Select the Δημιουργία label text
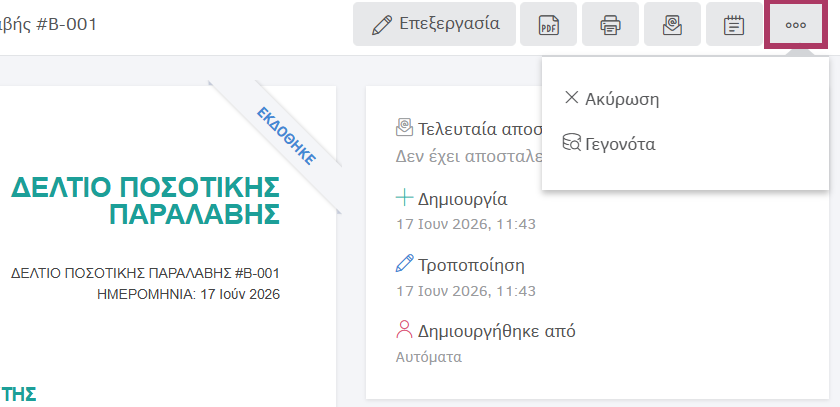Screen dimensions: 840x407 click(x=462, y=200)
